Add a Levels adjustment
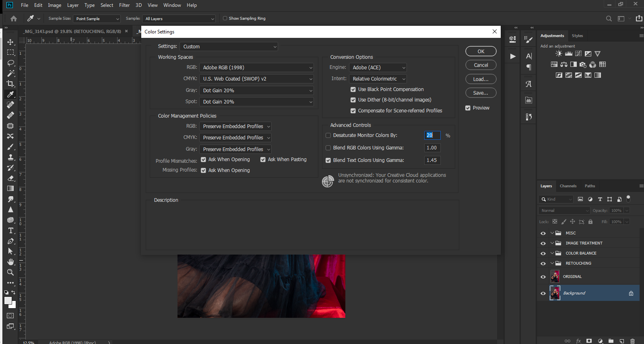 point(569,54)
